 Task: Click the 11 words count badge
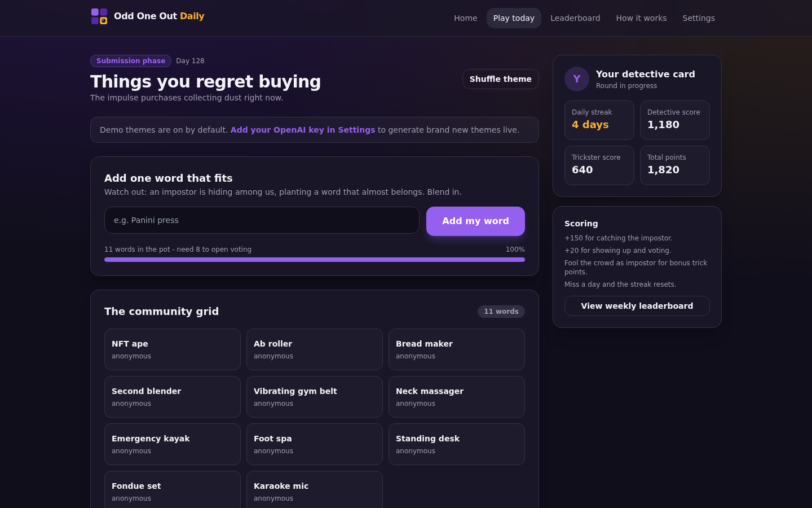pyautogui.click(x=501, y=312)
